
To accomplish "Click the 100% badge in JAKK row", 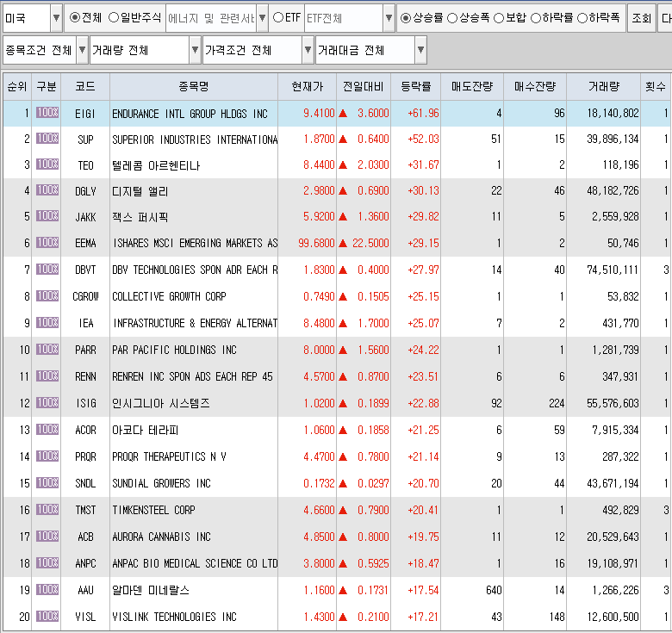I will (x=47, y=215).
